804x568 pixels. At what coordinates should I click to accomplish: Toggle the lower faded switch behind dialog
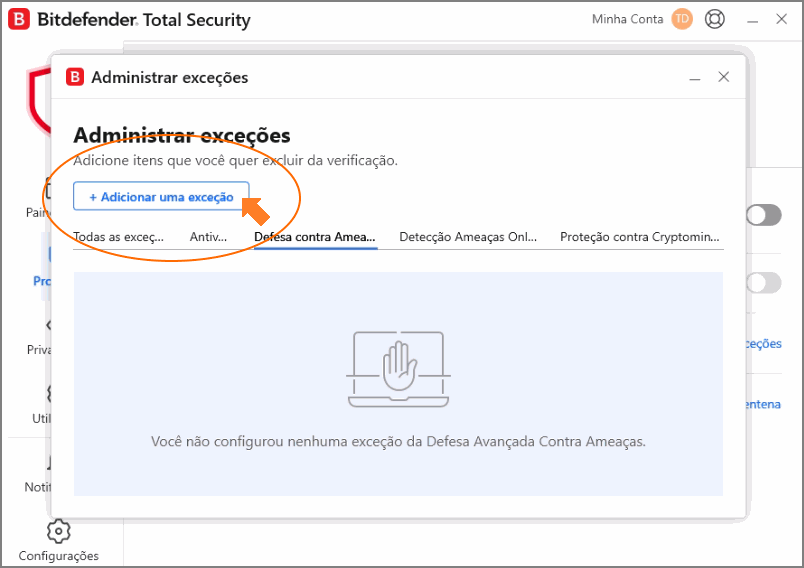pyautogui.click(x=764, y=282)
